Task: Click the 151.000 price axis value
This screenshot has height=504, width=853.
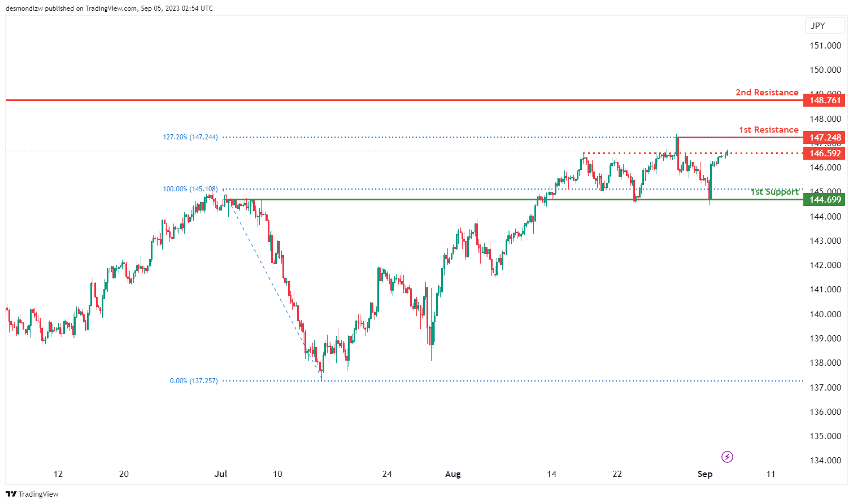Action: click(x=825, y=46)
